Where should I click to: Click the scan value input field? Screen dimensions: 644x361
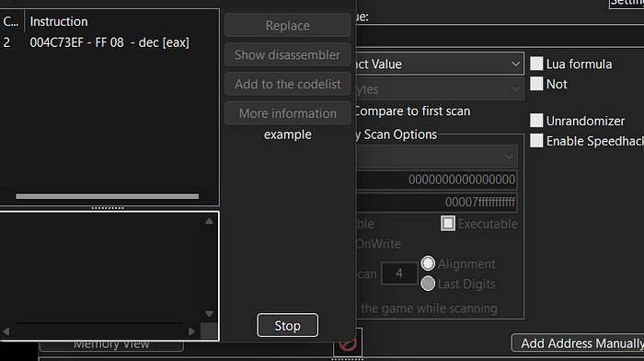click(500, 35)
